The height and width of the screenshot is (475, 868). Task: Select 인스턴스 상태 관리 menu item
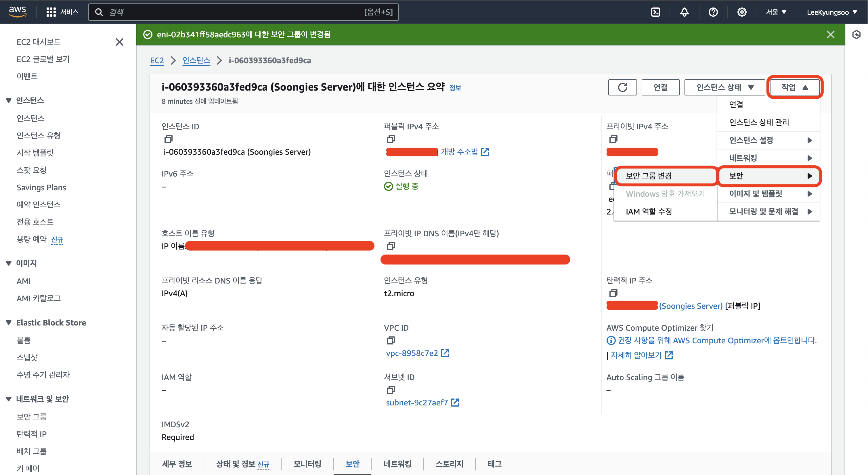coord(768,122)
